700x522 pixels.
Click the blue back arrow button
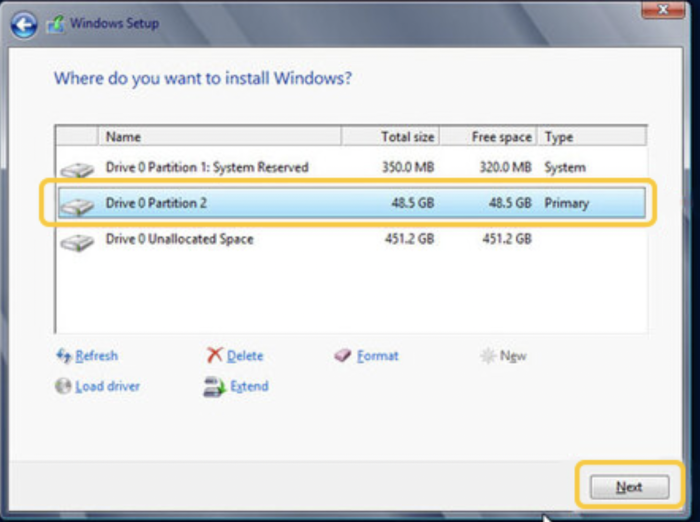tap(24, 25)
